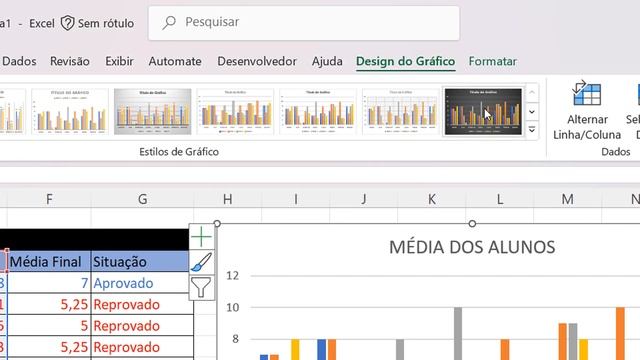
Task: Apply the white chart style left of gray one
Action: tap(70, 111)
